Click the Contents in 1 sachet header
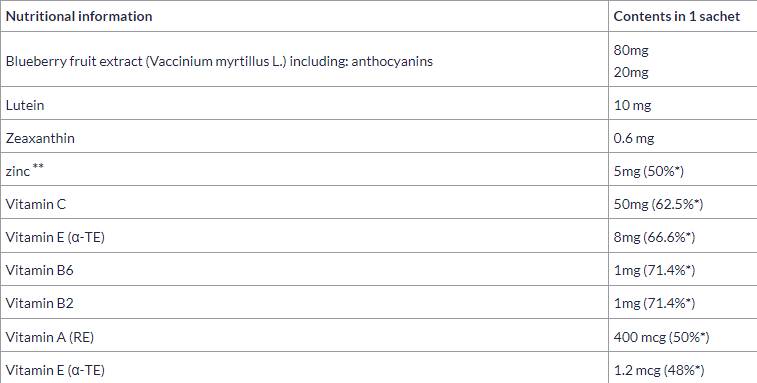 pos(676,16)
